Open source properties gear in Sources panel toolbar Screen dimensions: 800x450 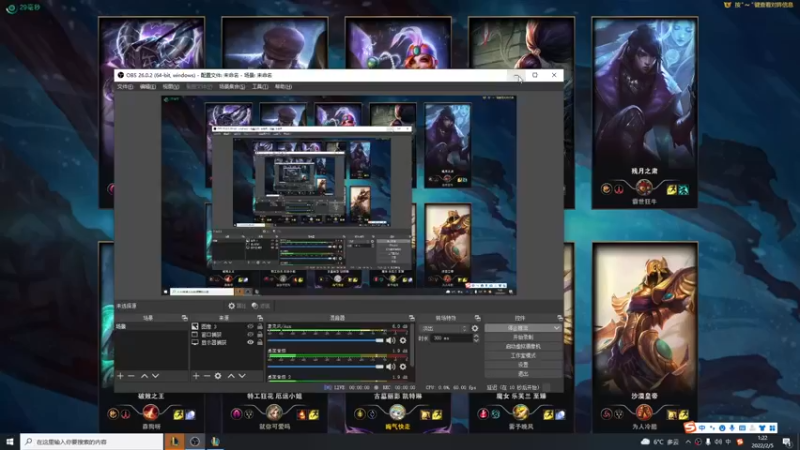[x=218, y=376]
